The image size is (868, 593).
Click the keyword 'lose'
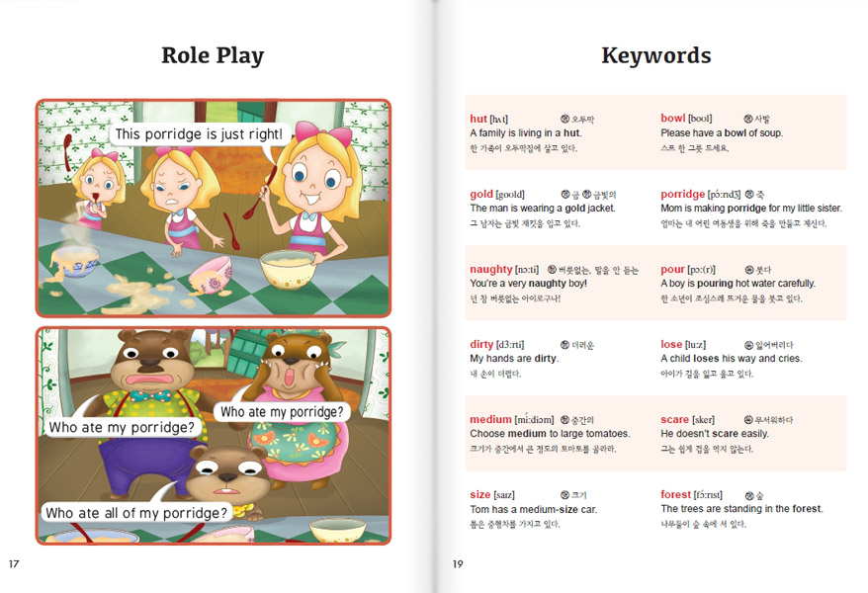point(671,344)
